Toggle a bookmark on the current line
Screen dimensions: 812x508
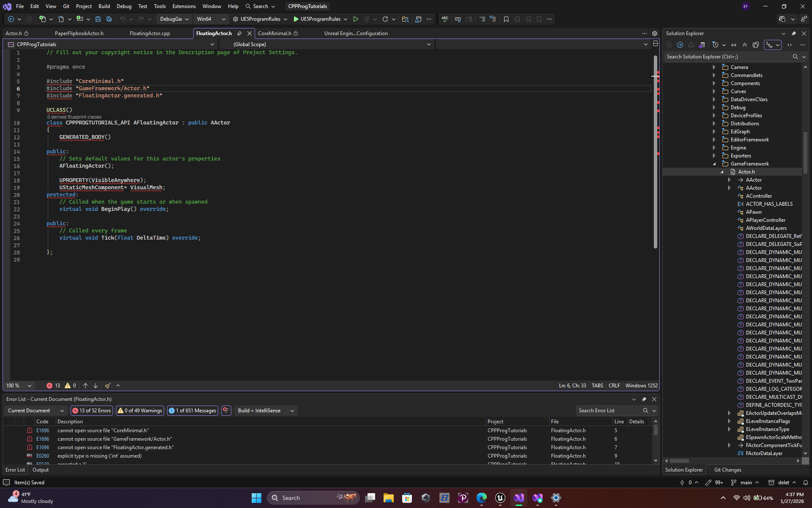pos(506,19)
